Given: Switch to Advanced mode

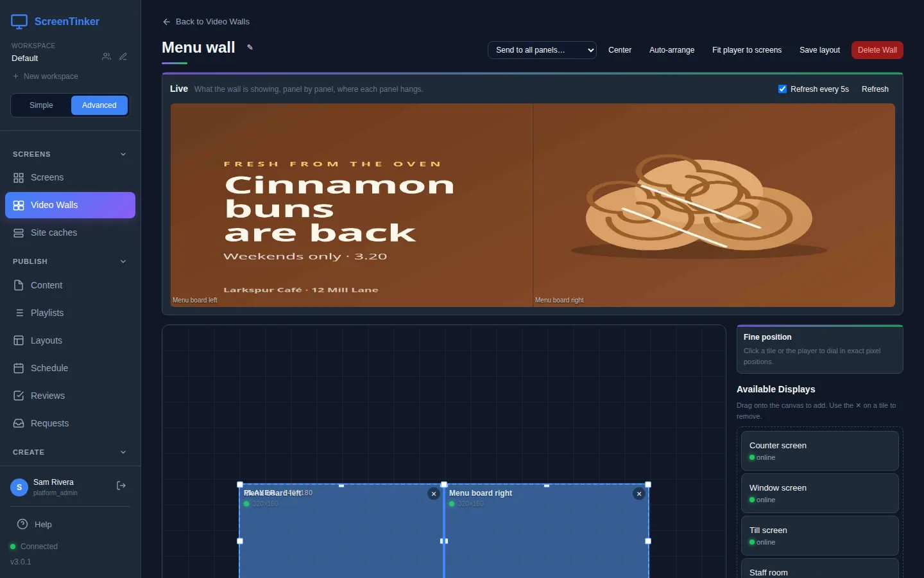Looking at the screenshot, I should (99, 105).
